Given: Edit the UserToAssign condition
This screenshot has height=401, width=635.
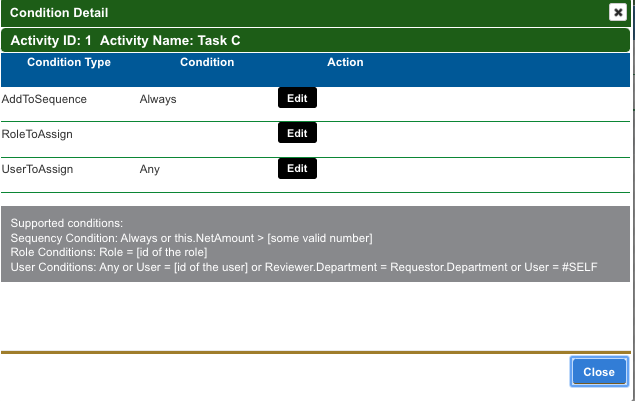Looking at the screenshot, I should click(297, 168).
